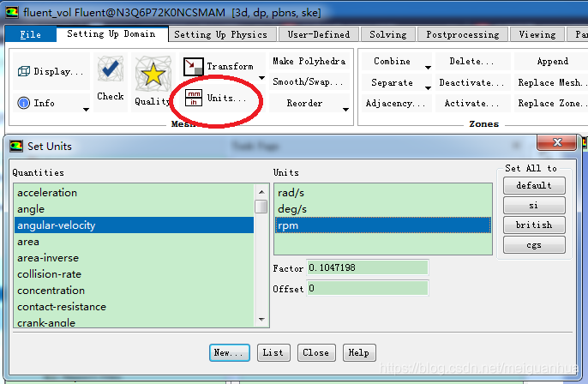The image size is (588, 384).
Task: Select acceleration in Quantities list
Action: pyautogui.click(x=134, y=193)
